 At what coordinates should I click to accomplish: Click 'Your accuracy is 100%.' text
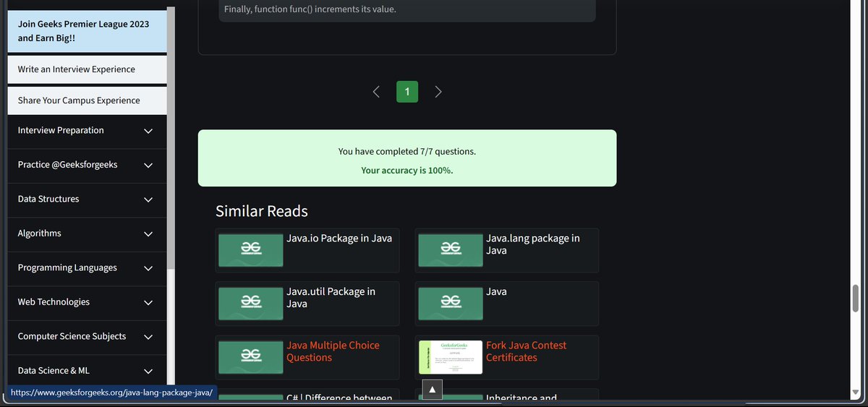tap(407, 171)
